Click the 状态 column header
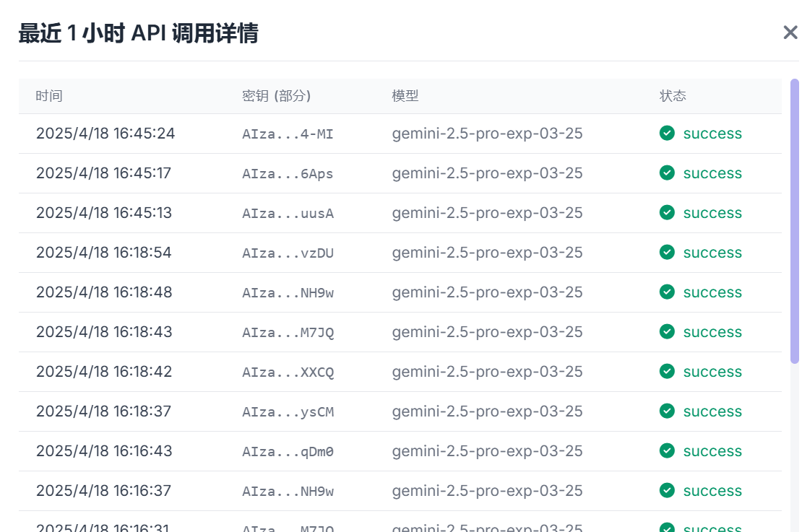Screen dimensions: 802x532 click(673, 96)
